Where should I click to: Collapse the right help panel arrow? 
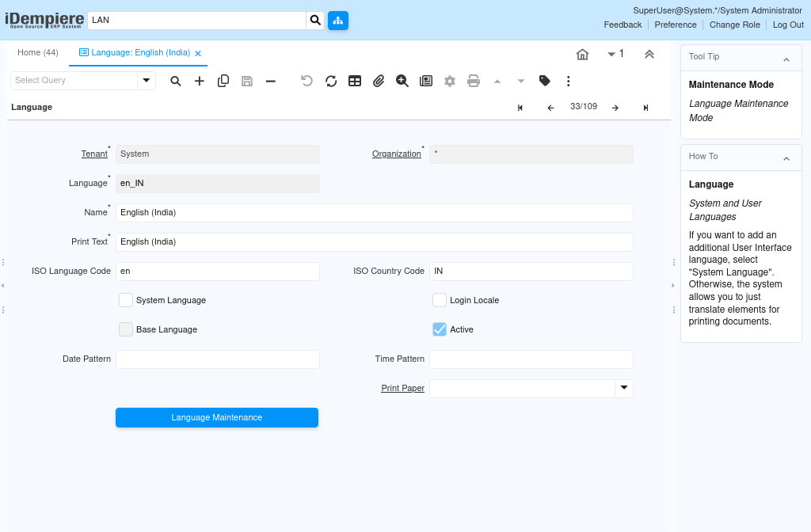click(x=673, y=285)
